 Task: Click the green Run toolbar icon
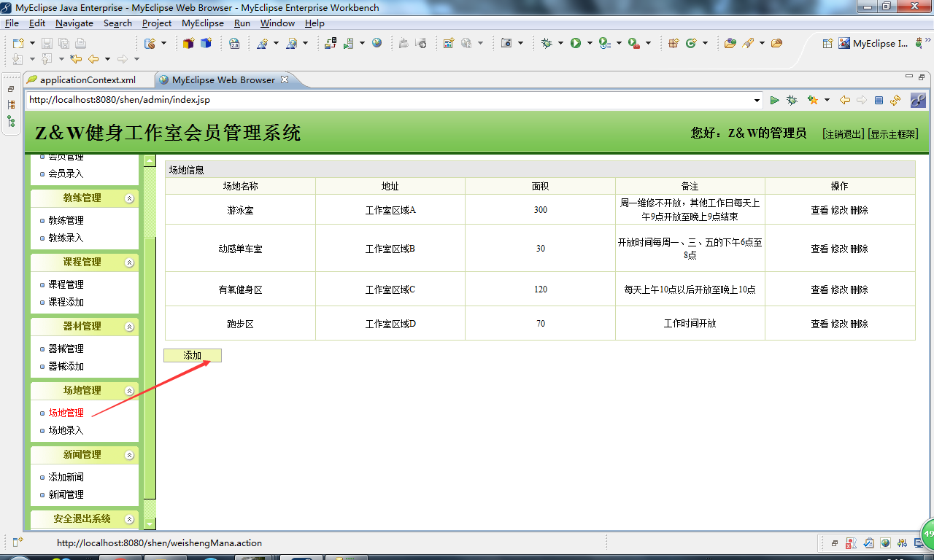click(576, 43)
